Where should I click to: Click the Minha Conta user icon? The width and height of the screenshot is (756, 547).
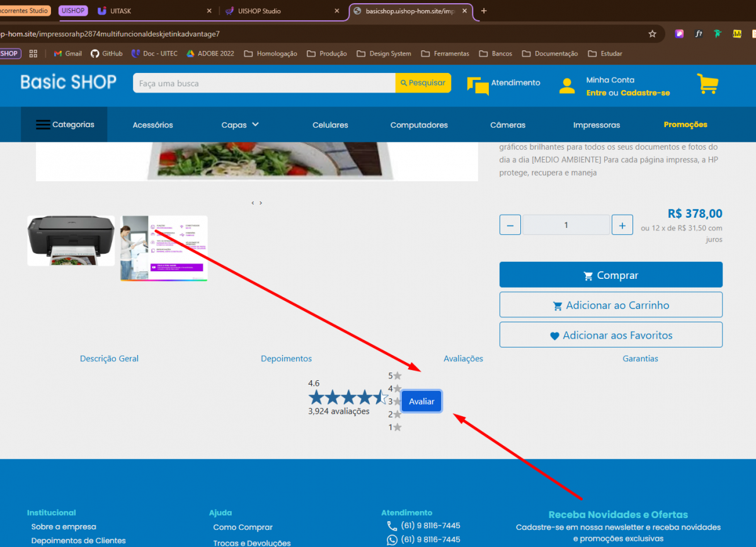point(567,86)
